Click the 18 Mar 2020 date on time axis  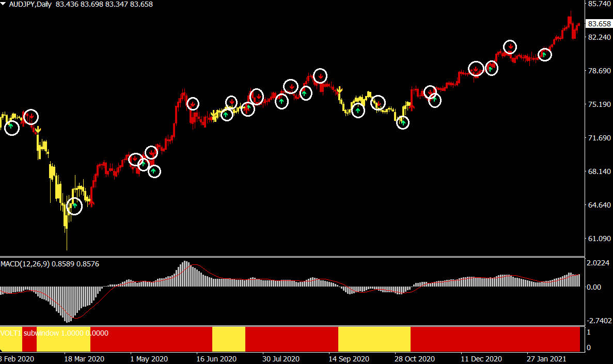tap(84, 359)
